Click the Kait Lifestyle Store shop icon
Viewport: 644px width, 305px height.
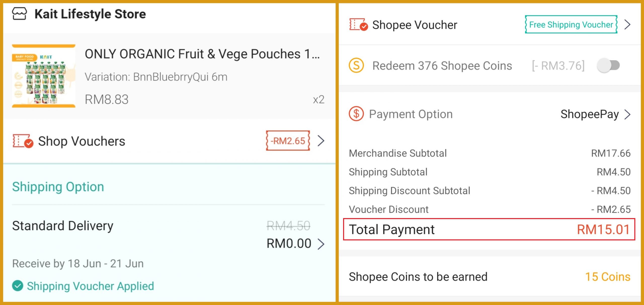tap(19, 14)
